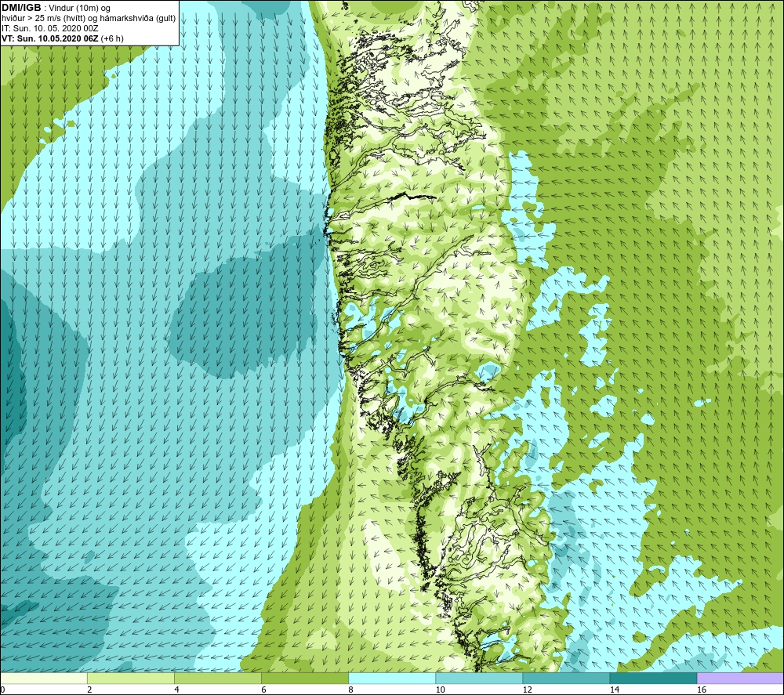The width and height of the screenshot is (784, 695).
Task: Click the '(+6 h)' forecast offset text
Action: tap(112, 38)
